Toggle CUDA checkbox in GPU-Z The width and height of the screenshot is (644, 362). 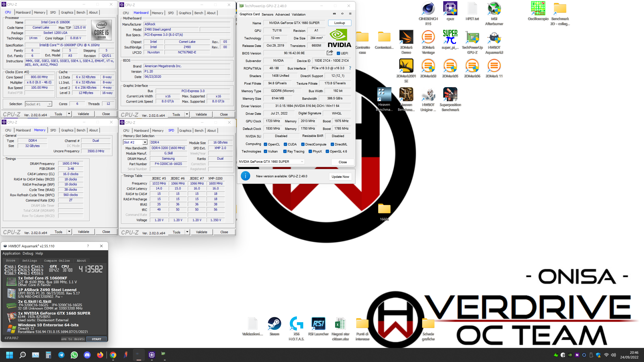[285, 144]
